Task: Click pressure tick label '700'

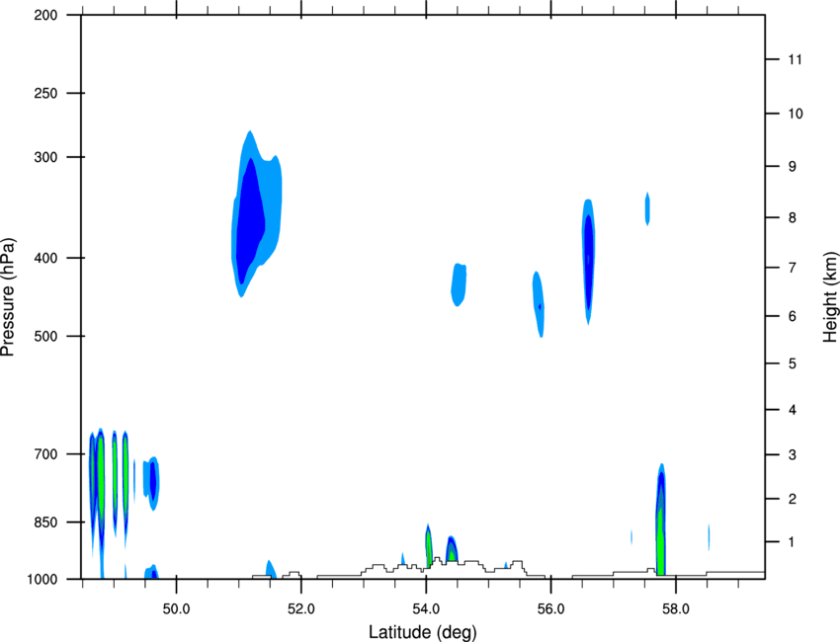Action: pos(45,454)
